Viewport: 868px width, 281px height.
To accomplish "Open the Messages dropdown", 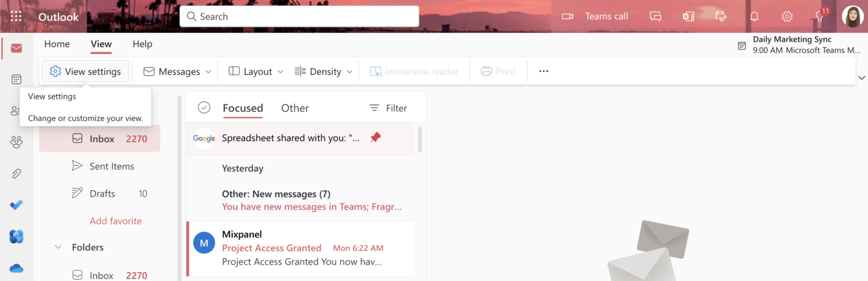I will 177,72.
